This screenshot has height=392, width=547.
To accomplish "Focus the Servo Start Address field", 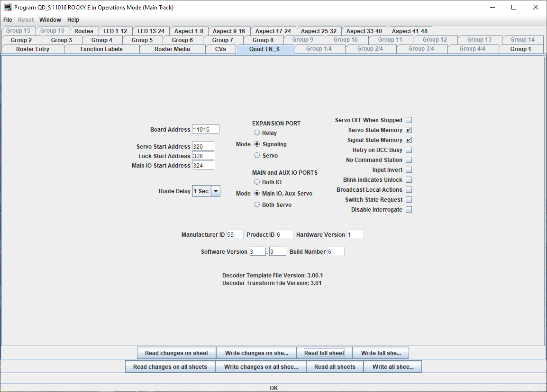I will [x=203, y=147].
